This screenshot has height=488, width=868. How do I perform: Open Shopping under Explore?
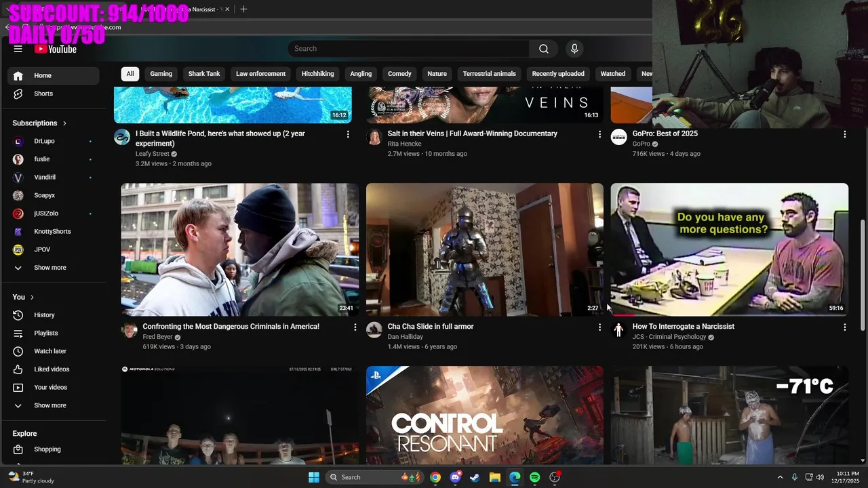point(53,449)
